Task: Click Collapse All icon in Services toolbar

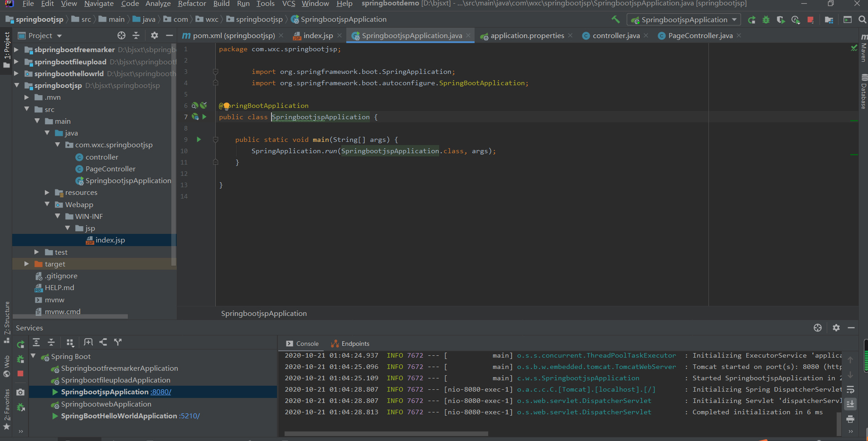Action: 51,342
